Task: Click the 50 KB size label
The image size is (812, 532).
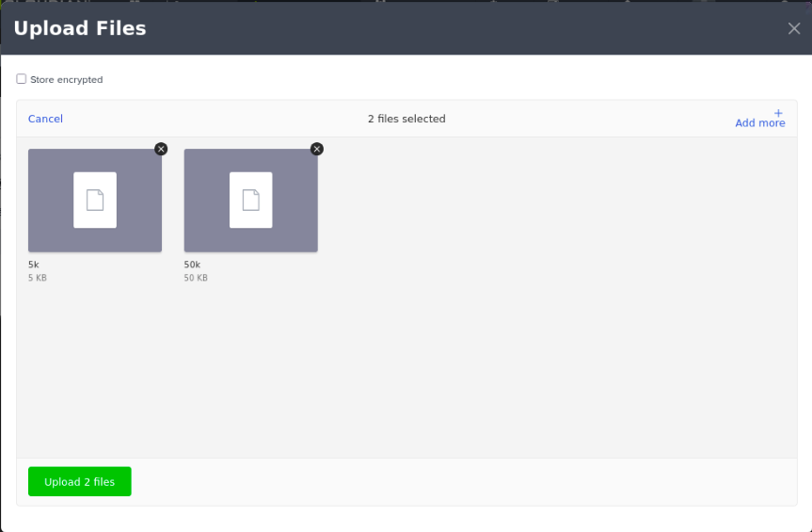Action: pos(196,278)
